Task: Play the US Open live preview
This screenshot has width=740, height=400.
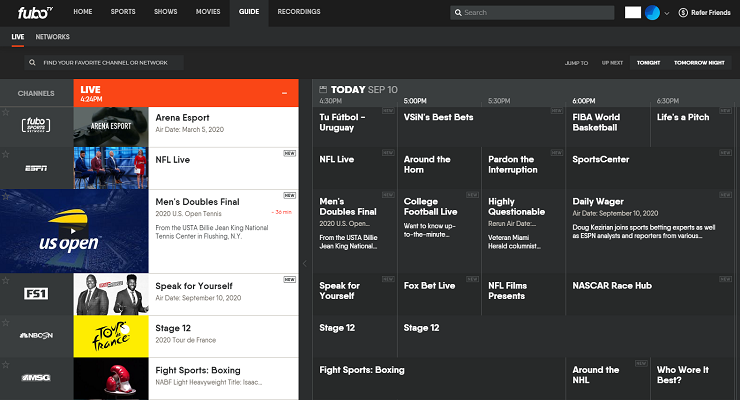Action: [x=73, y=231]
